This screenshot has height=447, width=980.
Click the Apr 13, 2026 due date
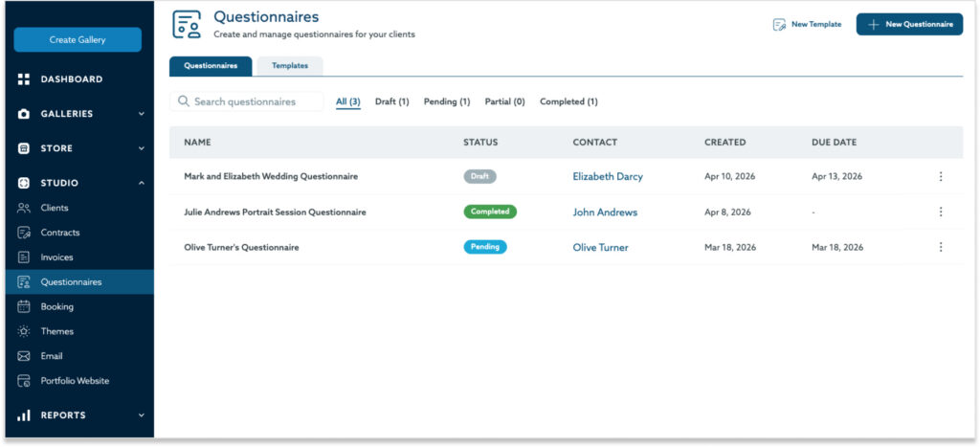[836, 176]
